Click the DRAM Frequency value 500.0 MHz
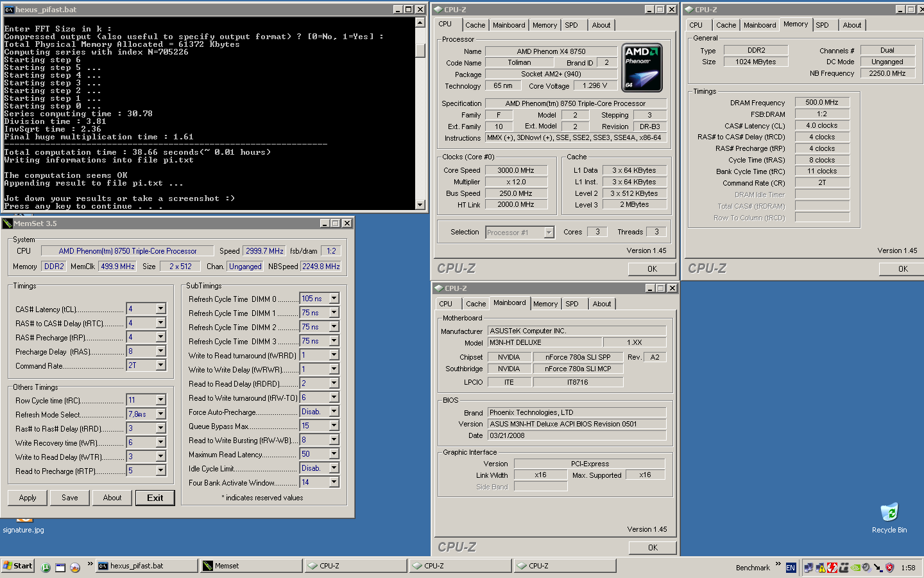 click(822, 102)
